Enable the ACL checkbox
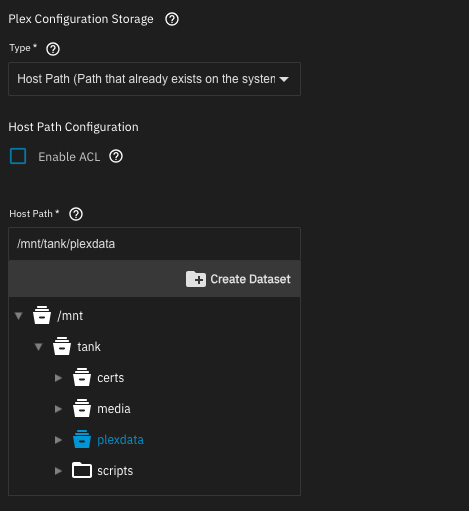The image size is (469, 511). (18, 156)
